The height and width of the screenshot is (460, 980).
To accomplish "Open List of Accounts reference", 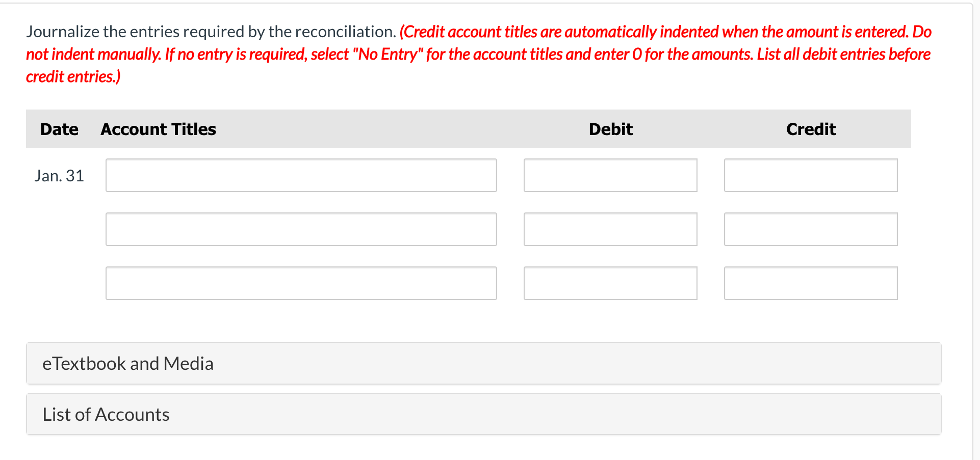I will pyautogui.click(x=106, y=414).
